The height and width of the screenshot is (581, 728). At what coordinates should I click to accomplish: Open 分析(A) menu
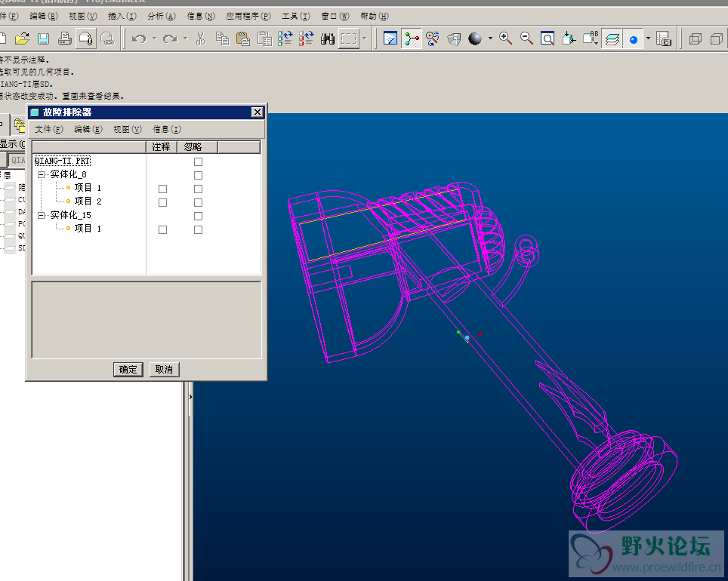coord(162,17)
